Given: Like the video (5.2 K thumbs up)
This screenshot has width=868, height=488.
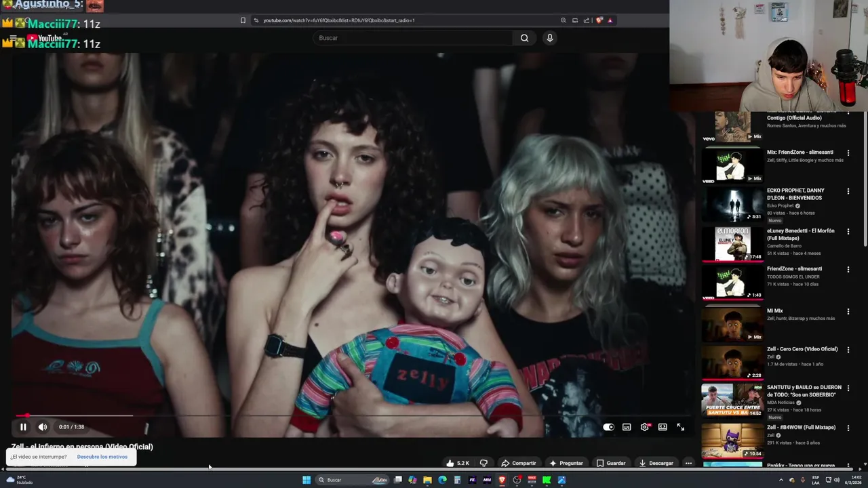Looking at the screenshot, I should pyautogui.click(x=458, y=463).
